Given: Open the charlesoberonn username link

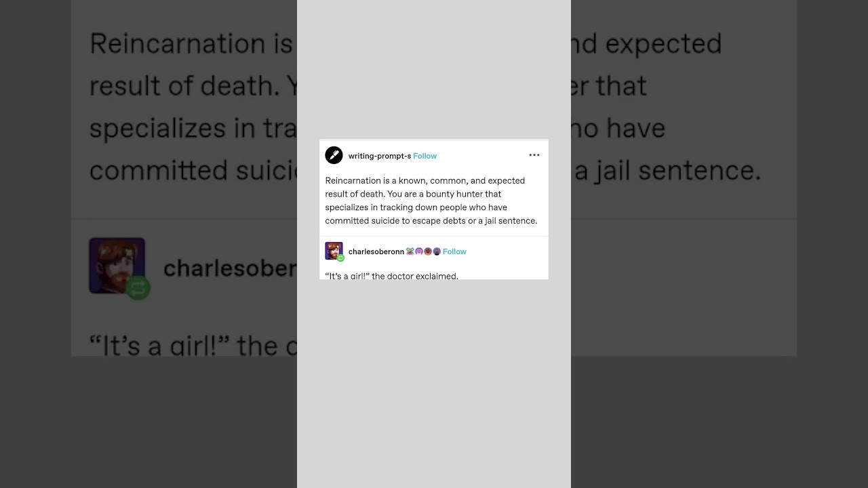Looking at the screenshot, I should click(376, 251).
